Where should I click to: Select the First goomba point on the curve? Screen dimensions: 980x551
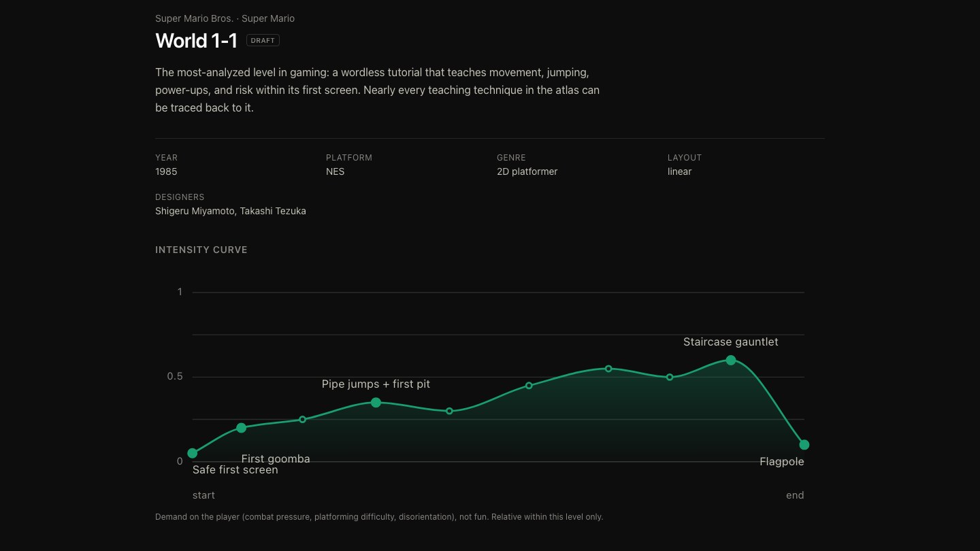(x=241, y=428)
